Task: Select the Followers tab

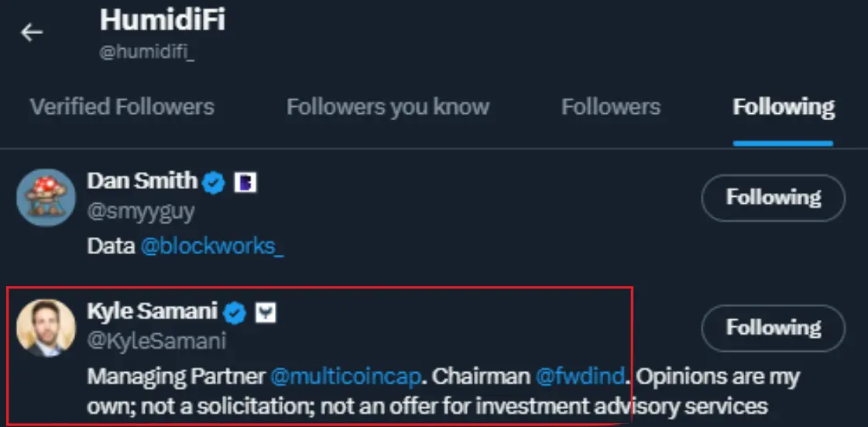Action: (611, 107)
